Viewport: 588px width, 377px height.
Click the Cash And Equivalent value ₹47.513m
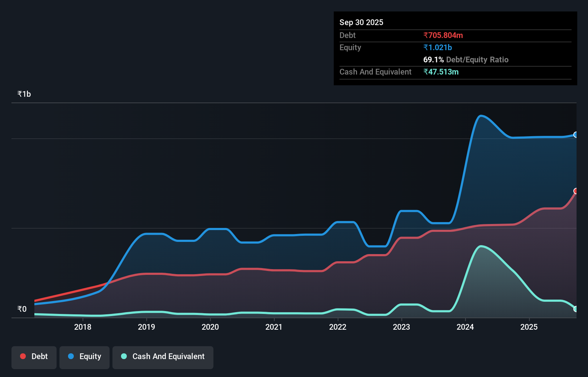[441, 72]
